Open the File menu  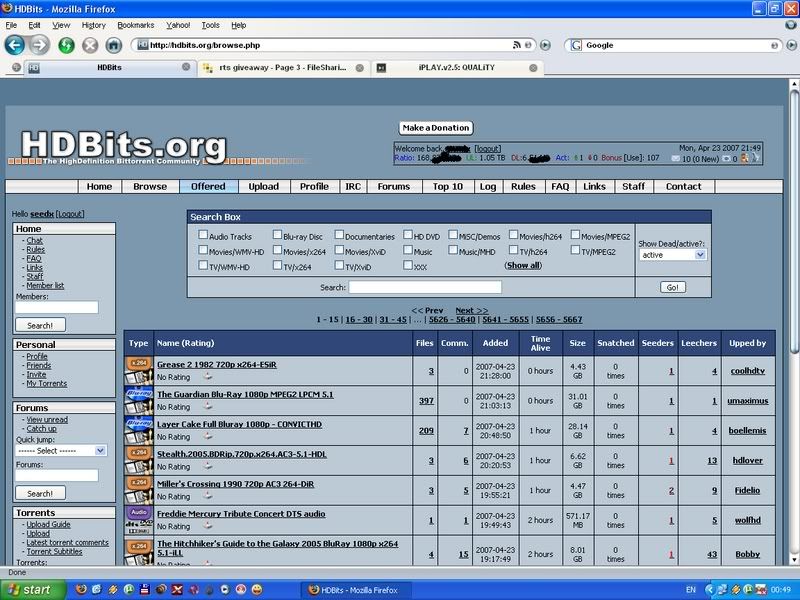point(11,25)
